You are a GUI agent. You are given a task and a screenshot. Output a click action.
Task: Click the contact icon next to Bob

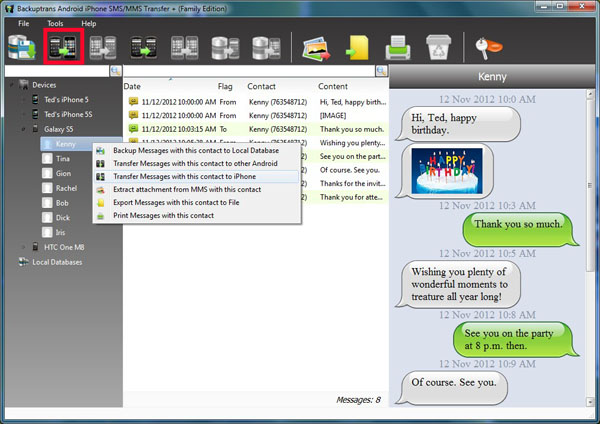(47, 203)
